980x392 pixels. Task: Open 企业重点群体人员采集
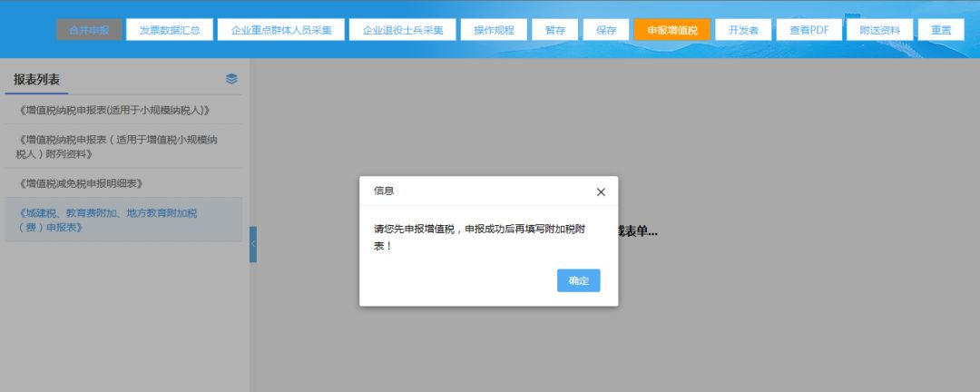[281, 30]
